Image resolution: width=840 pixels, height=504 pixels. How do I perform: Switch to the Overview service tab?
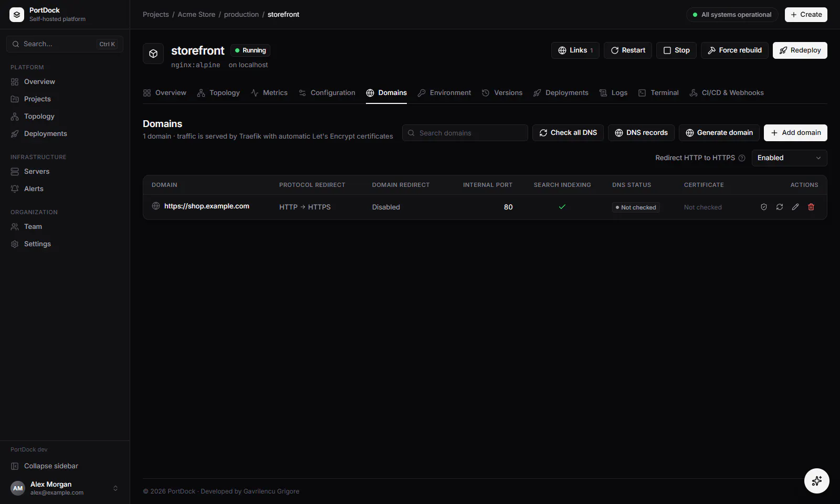165,93
